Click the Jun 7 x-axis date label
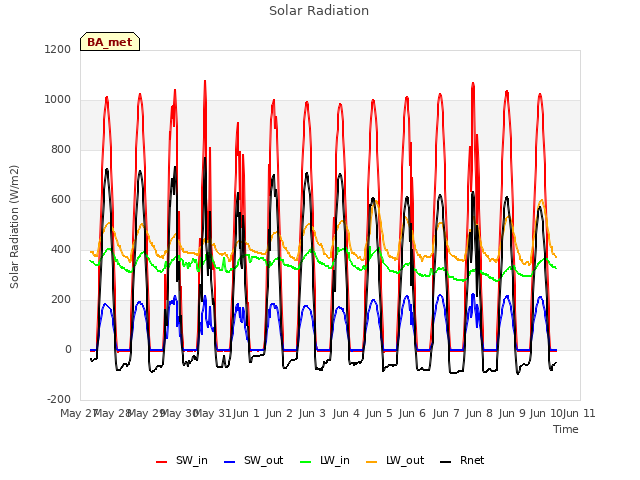 pyautogui.click(x=446, y=413)
